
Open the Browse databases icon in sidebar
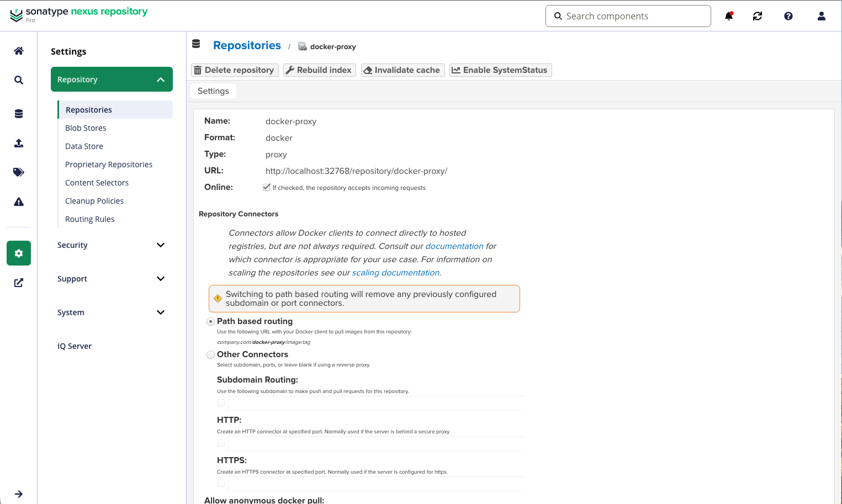pyautogui.click(x=18, y=113)
